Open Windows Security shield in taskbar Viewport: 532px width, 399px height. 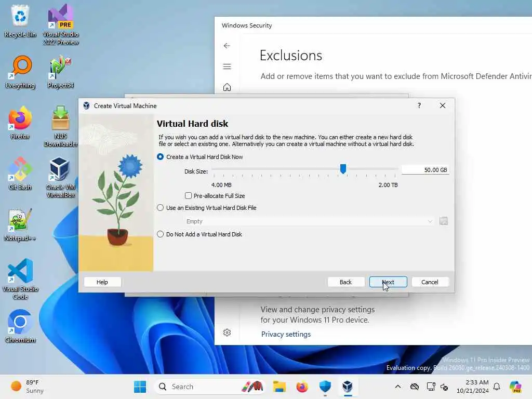(x=325, y=387)
